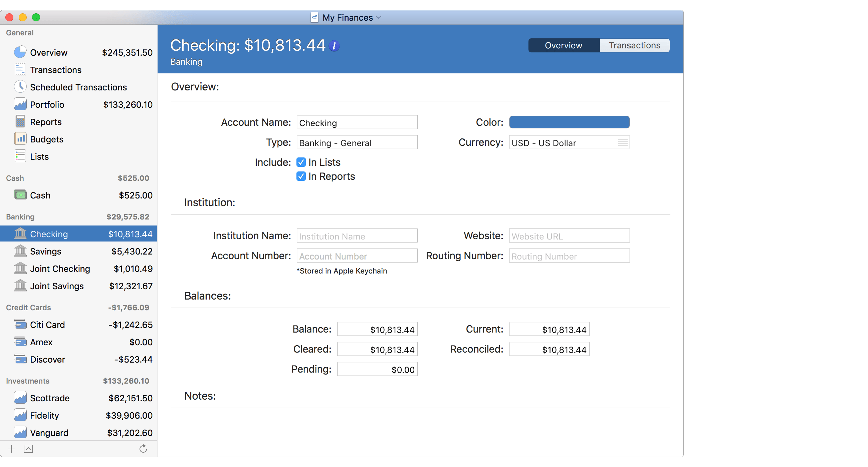Select the Vanguard investment account
This screenshot has height=467, width=868.
click(x=49, y=432)
